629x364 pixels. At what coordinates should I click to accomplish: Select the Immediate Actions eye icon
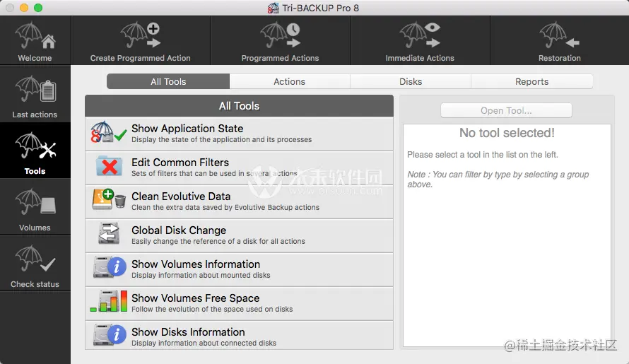pyautogui.click(x=420, y=36)
